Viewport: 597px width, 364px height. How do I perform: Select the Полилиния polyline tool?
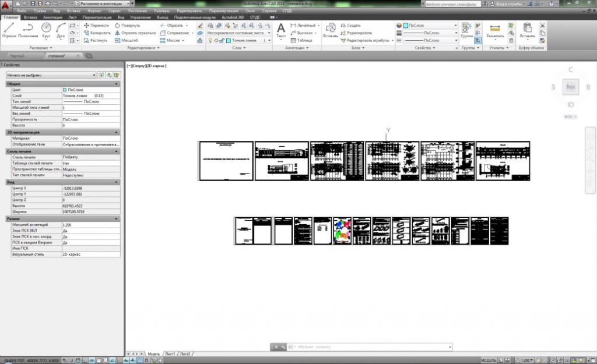(28, 30)
